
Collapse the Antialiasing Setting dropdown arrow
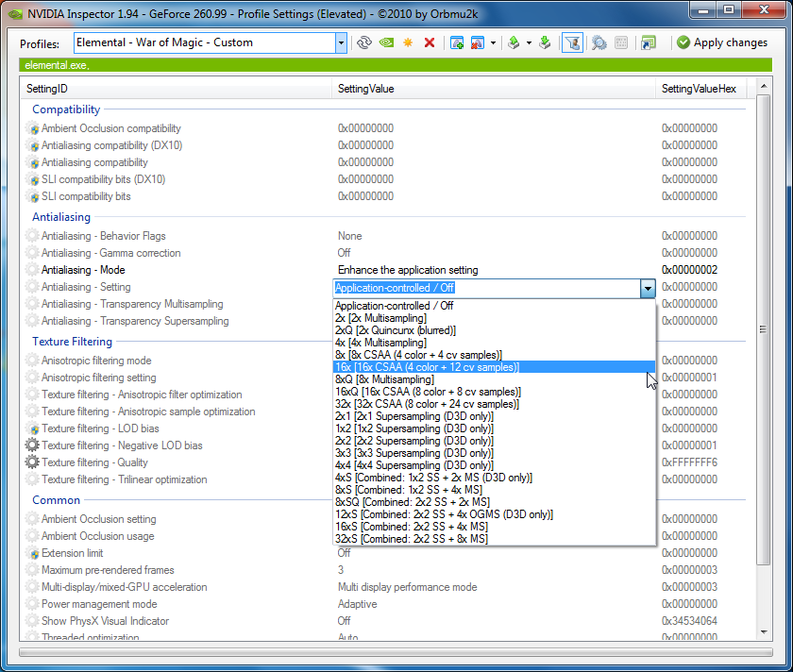(647, 288)
